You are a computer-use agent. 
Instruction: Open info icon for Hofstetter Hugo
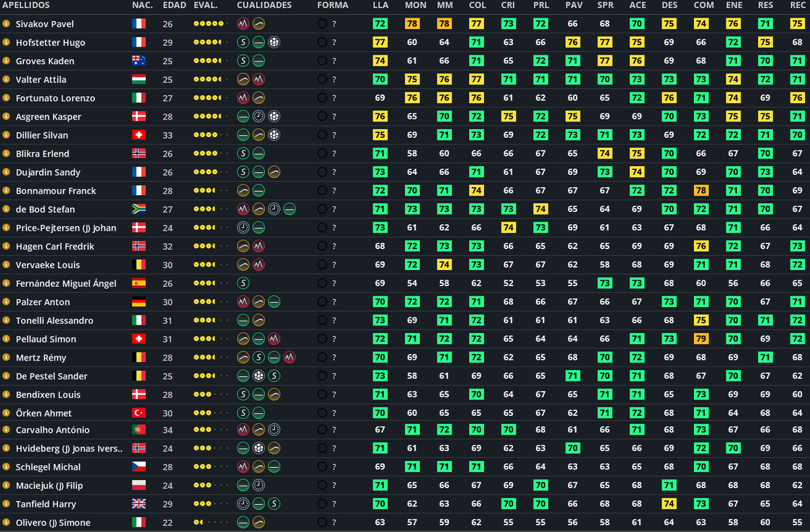point(6,43)
